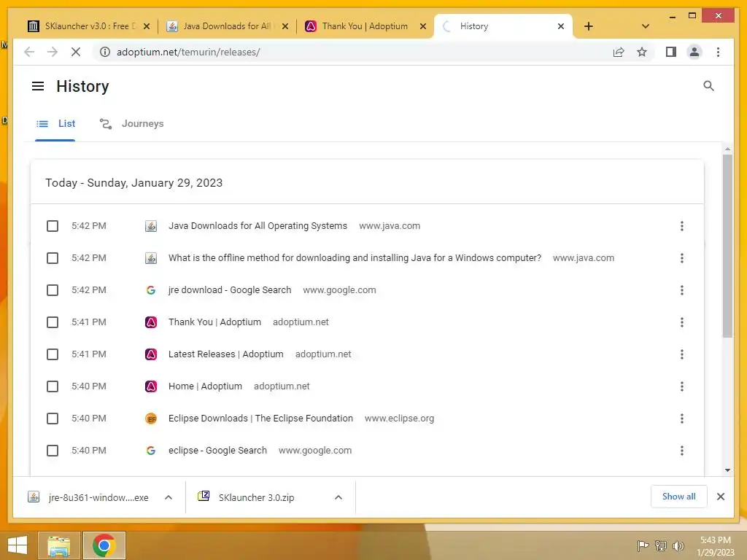
Task: Close the SKlauncher v3.0 tab
Action: [147, 26]
